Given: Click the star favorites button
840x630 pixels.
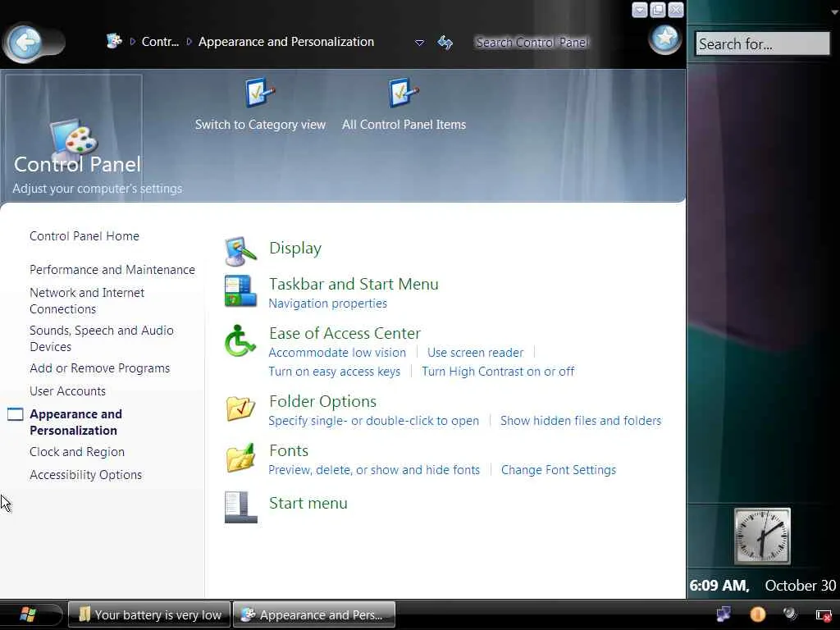Looking at the screenshot, I should tap(664, 39).
